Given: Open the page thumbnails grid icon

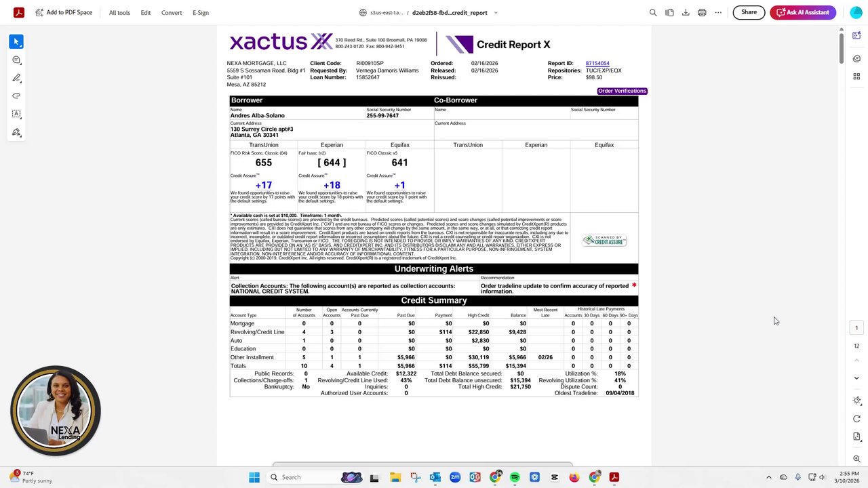Looking at the screenshot, I should click(x=856, y=77).
